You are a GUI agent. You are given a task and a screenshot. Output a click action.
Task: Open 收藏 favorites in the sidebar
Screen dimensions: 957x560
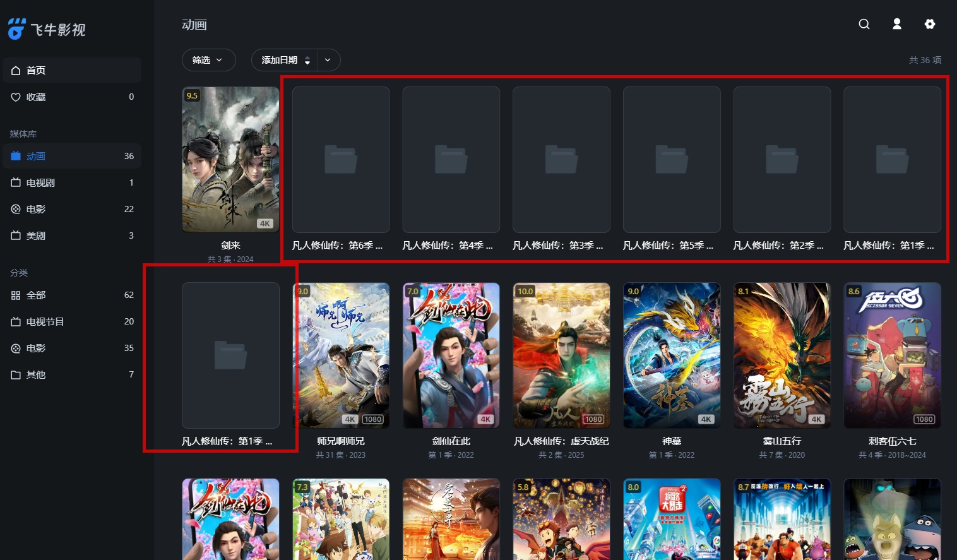pyautogui.click(x=72, y=97)
